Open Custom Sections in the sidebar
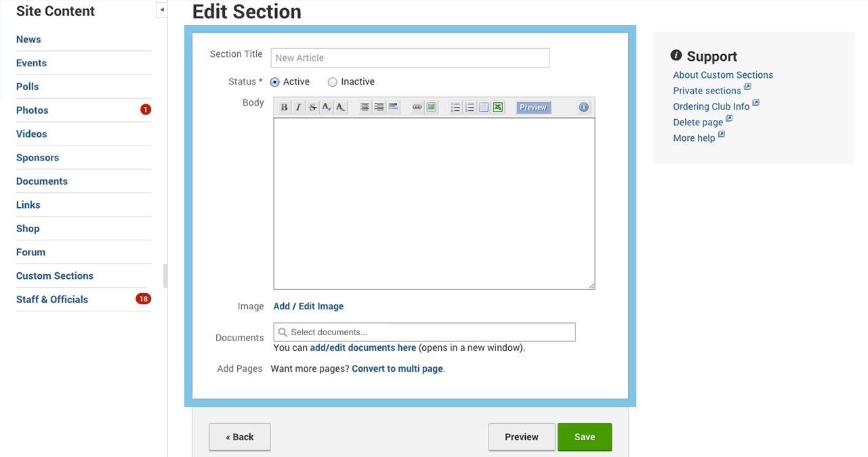The height and width of the screenshot is (457, 868). (55, 276)
